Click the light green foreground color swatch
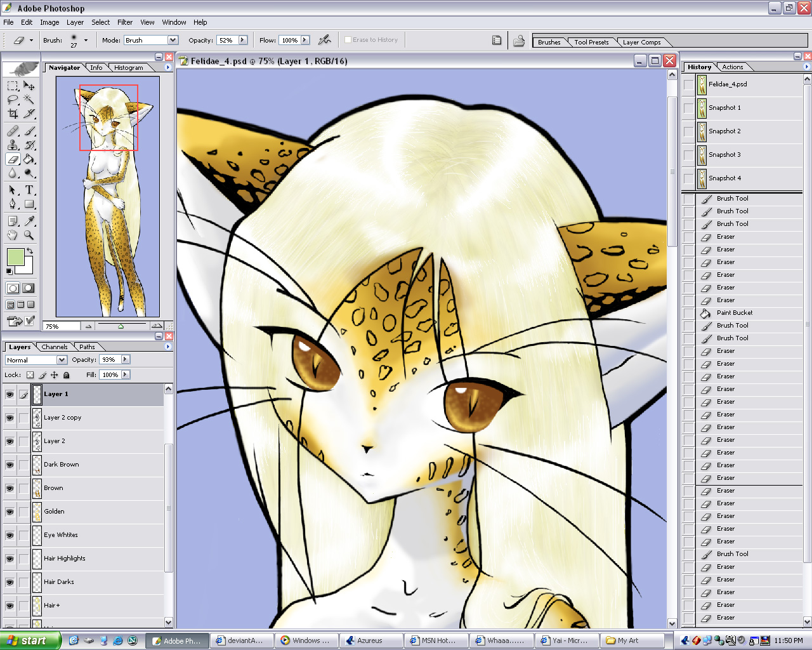 [15, 257]
